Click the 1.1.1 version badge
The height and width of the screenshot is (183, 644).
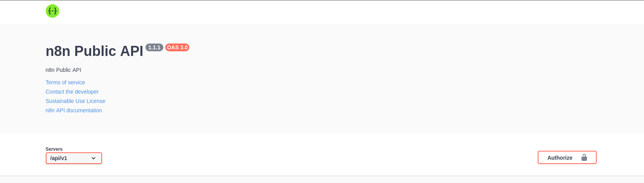tap(154, 47)
